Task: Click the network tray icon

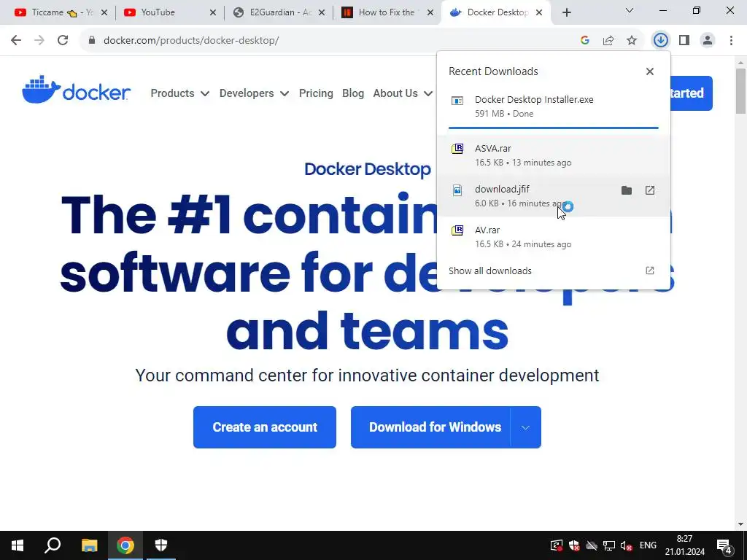Action: point(609,545)
